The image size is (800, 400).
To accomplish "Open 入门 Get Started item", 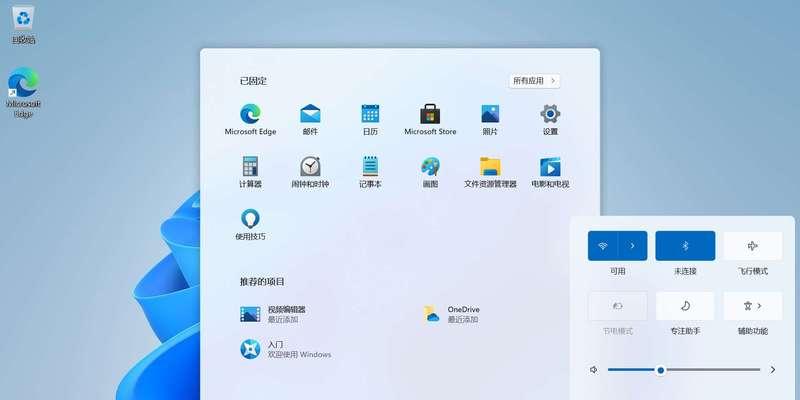I will point(286,349).
